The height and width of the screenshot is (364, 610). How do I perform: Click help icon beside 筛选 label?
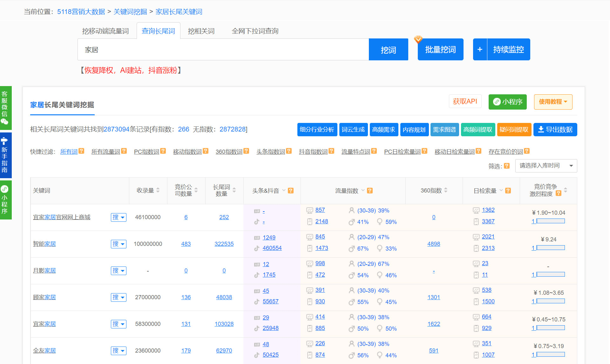(507, 166)
